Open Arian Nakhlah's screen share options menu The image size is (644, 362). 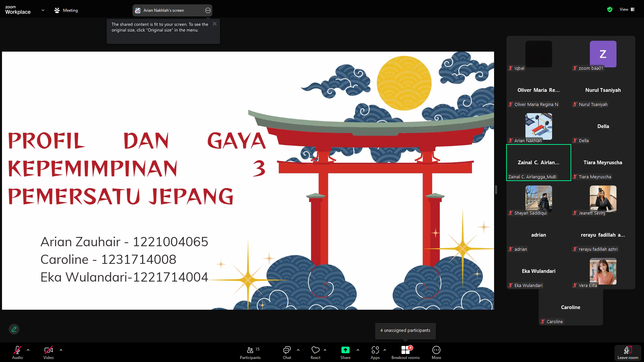click(x=208, y=10)
